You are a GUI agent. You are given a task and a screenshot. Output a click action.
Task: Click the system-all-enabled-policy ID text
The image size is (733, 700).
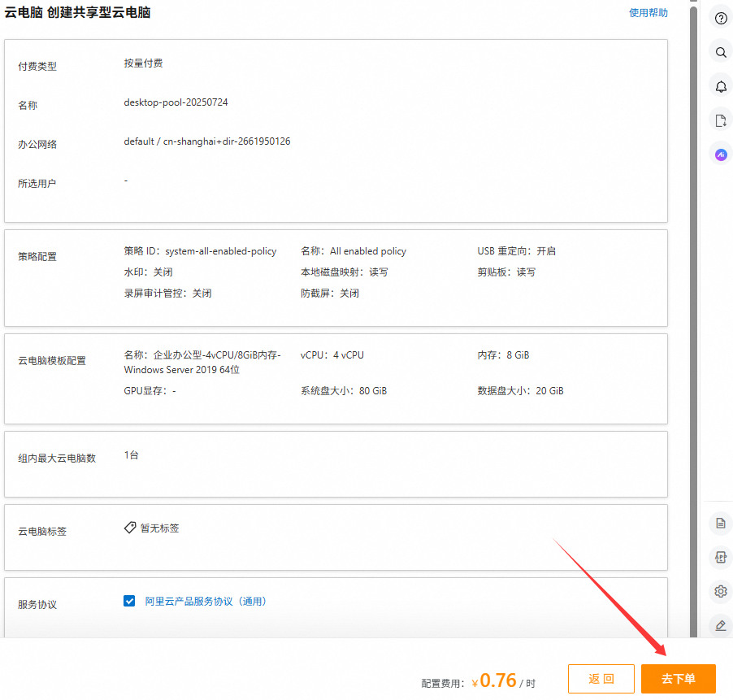(x=220, y=251)
